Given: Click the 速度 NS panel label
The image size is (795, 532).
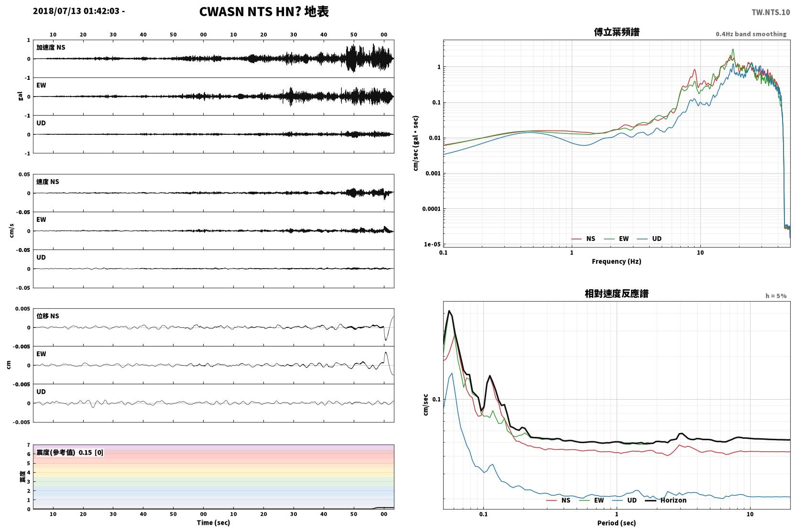Looking at the screenshot, I should [x=48, y=182].
